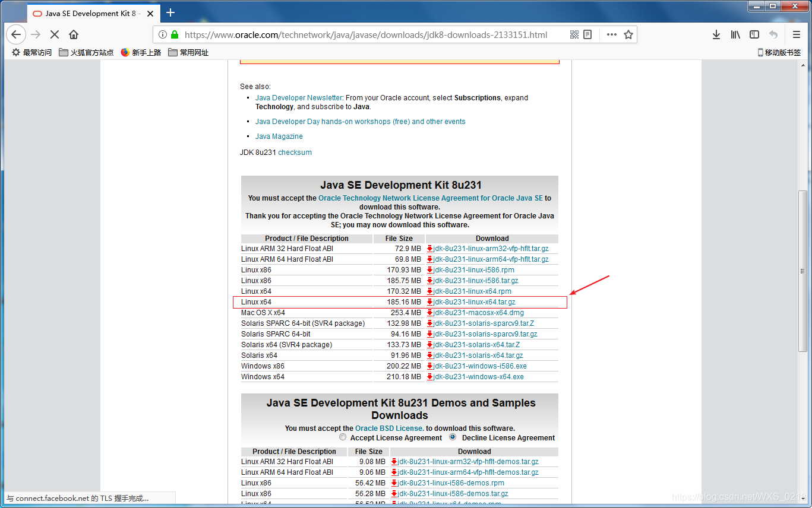Viewport: 812px width, 508px height.
Task: Toggle reader view icon in address bar
Action: 587,34
